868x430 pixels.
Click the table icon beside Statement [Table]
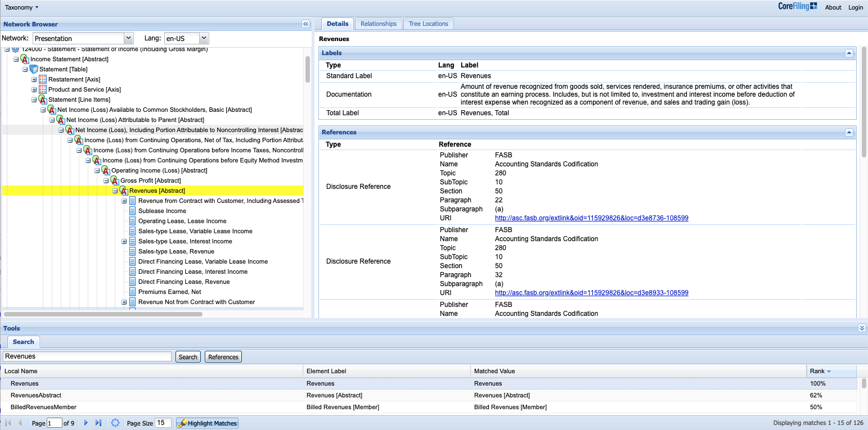[33, 69]
